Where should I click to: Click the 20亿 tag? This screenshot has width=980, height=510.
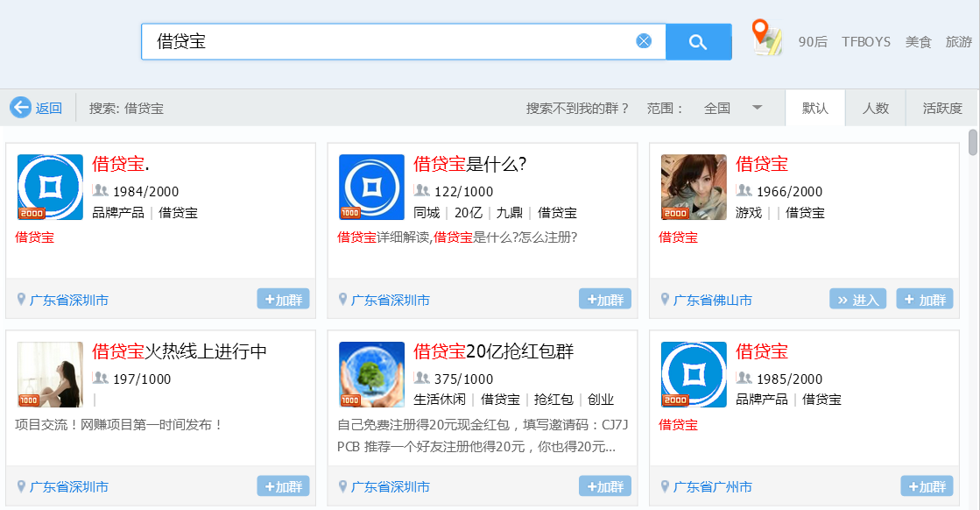point(469,212)
